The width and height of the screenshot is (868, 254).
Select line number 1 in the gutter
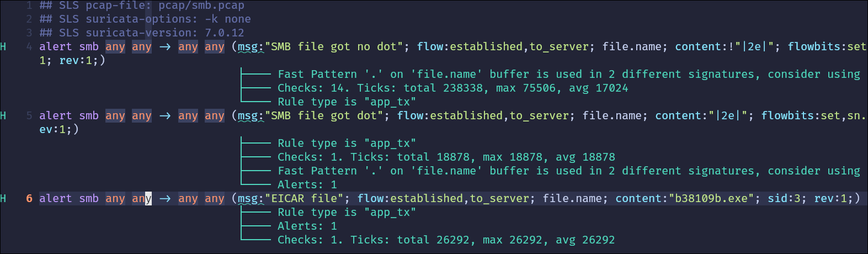(29, 6)
